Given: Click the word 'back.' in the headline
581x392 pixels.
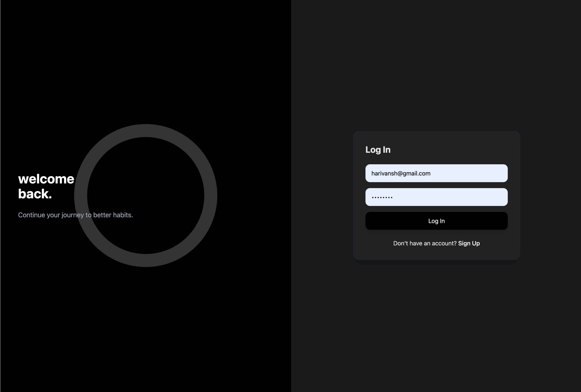Looking at the screenshot, I should click(x=35, y=194).
